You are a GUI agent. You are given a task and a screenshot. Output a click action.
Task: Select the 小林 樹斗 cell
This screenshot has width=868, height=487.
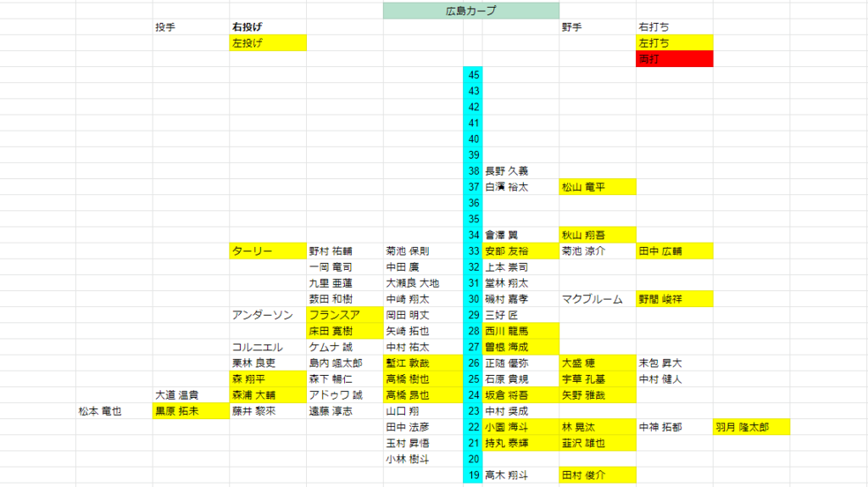coord(423,460)
